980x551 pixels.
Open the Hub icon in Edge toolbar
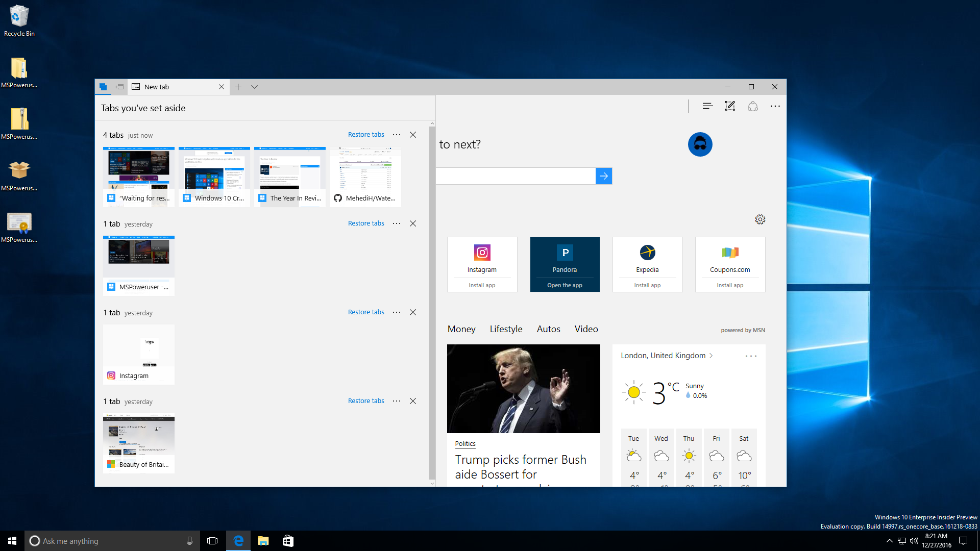(x=707, y=106)
